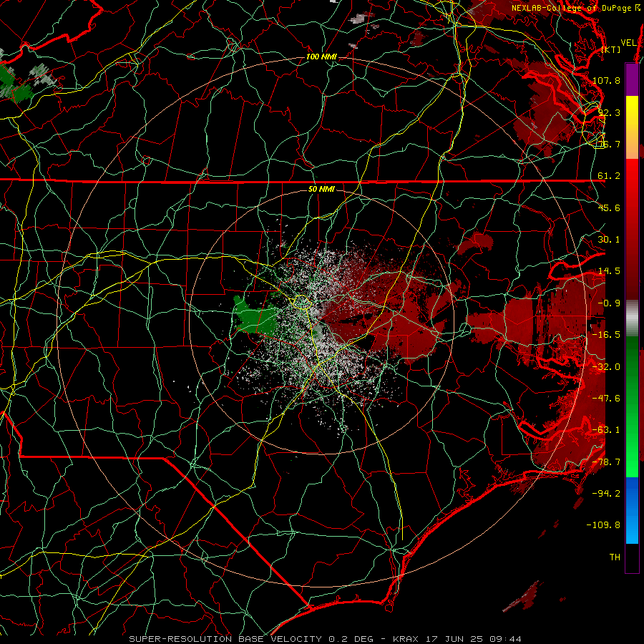Click the 107.8 knots legend value

(x=606, y=80)
